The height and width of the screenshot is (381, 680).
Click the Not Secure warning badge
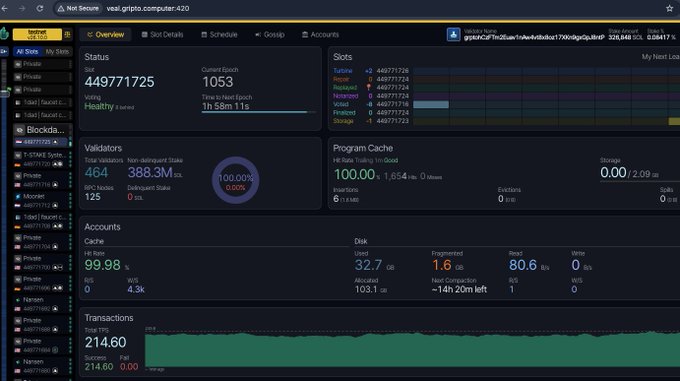(78, 8)
